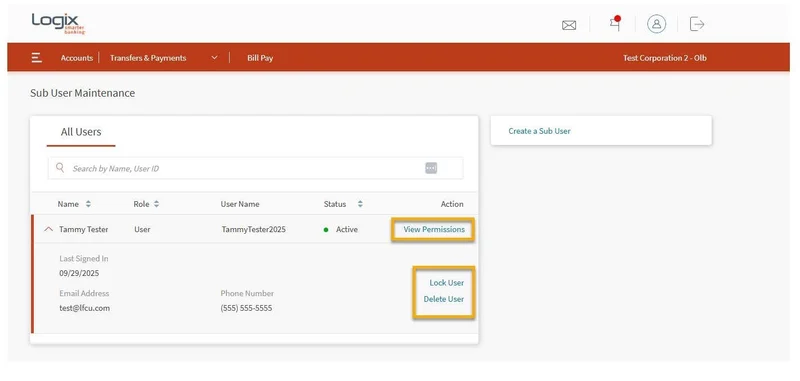Screen dimensions: 800x381
Task: Click the User Name column header
Action: (x=240, y=204)
